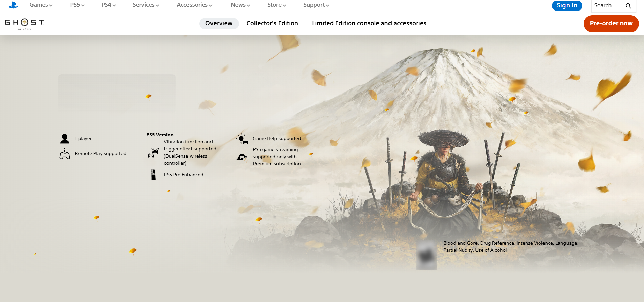Select the Overview tab
Image resolution: width=644 pixels, height=302 pixels.
tap(219, 23)
